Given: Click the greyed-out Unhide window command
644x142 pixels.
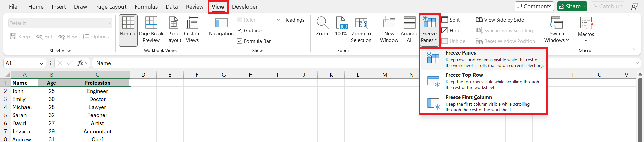Looking at the screenshot, I should click(453, 41).
